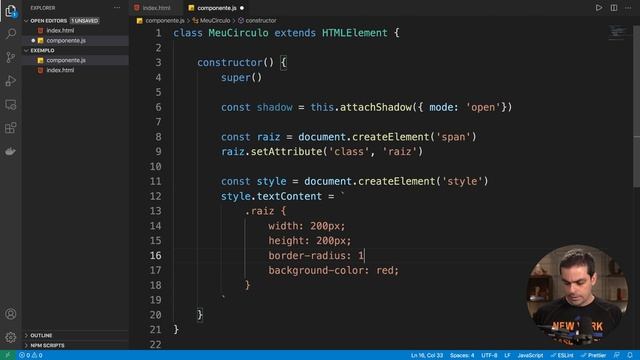Change end of line sequence LF
Image resolution: width=640 pixels, height=360 pixels.
tap(507, 355)
